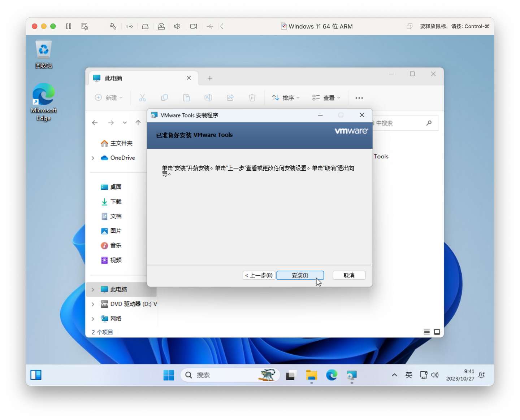Click the USB sharing icon in VMware toolbar
520x420 pixels.
pyautogui.click(x=210, y=26)
